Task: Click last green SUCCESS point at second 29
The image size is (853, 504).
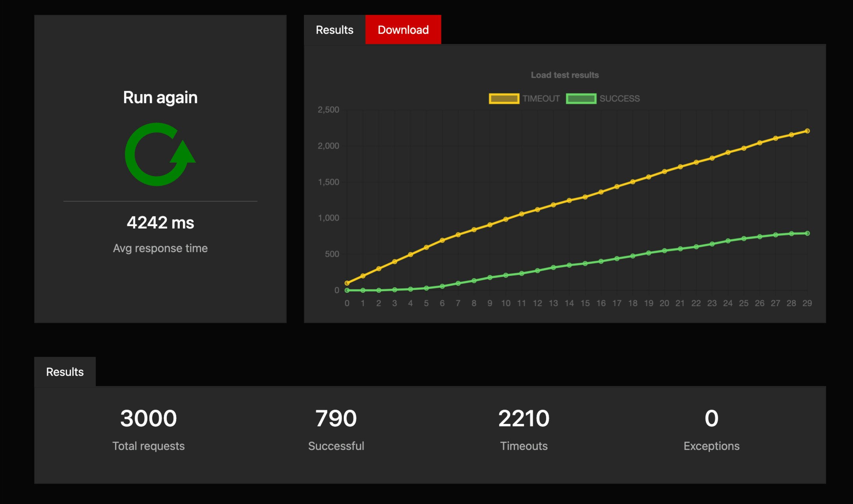Action: click(807, 233)
